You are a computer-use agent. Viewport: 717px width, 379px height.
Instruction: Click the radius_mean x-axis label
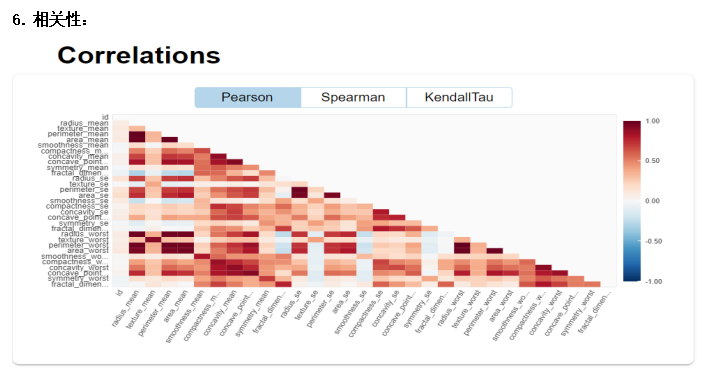coord(125,308)
